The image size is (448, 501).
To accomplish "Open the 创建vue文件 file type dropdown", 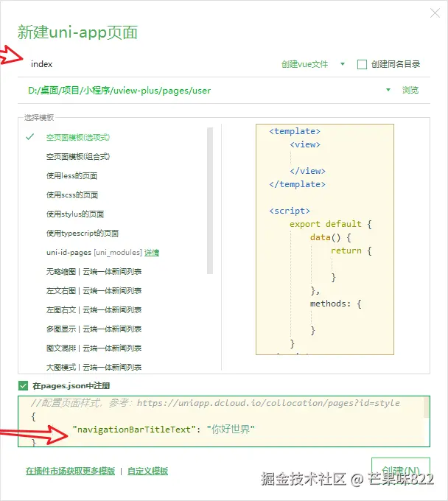I will click(304, 64).
